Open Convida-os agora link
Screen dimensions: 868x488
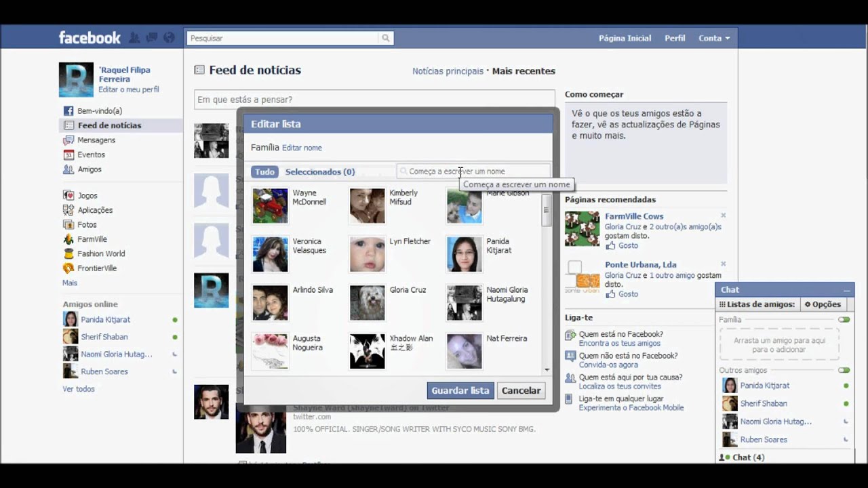point(608,365)
